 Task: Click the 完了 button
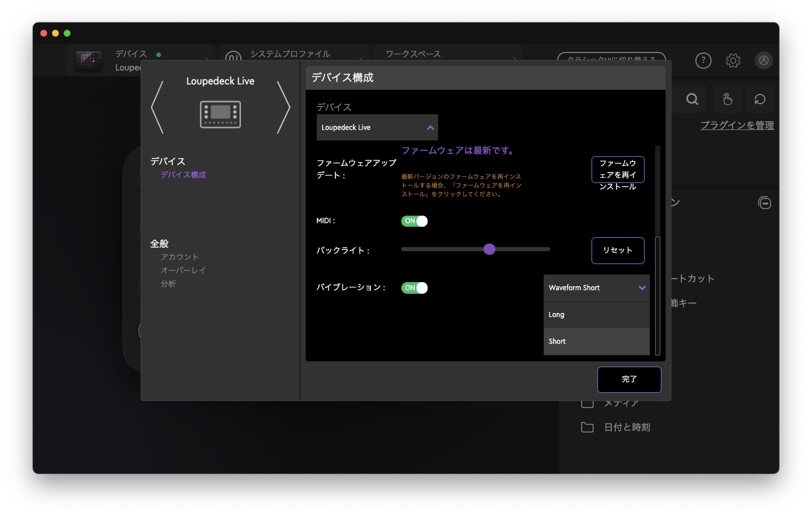[629, 379]
